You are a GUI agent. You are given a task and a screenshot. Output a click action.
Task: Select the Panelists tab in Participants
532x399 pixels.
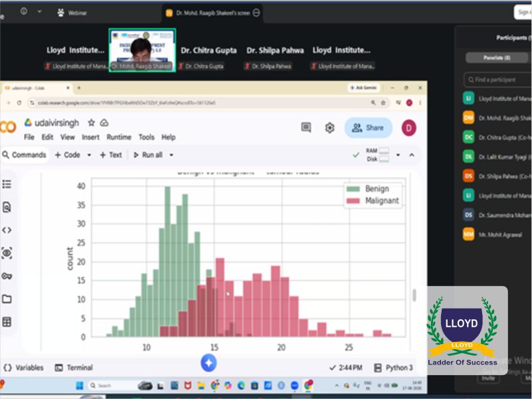click(497, 58)
